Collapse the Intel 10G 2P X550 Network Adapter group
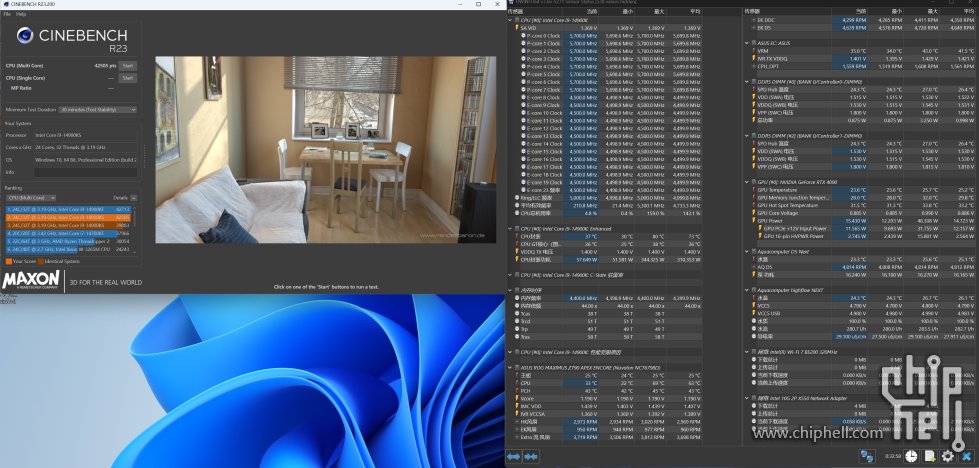979x468 pixels. point(747,398)
